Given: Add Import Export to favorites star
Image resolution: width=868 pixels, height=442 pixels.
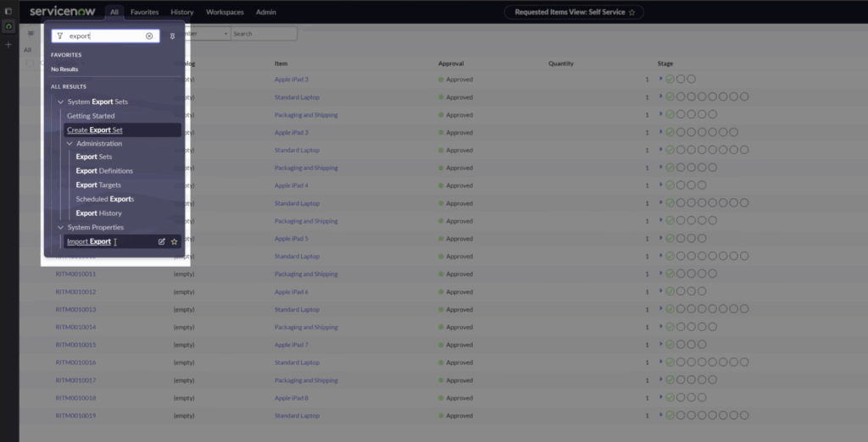Looking at the screenshot, I should pyautogui.click(x=175, y=241).
